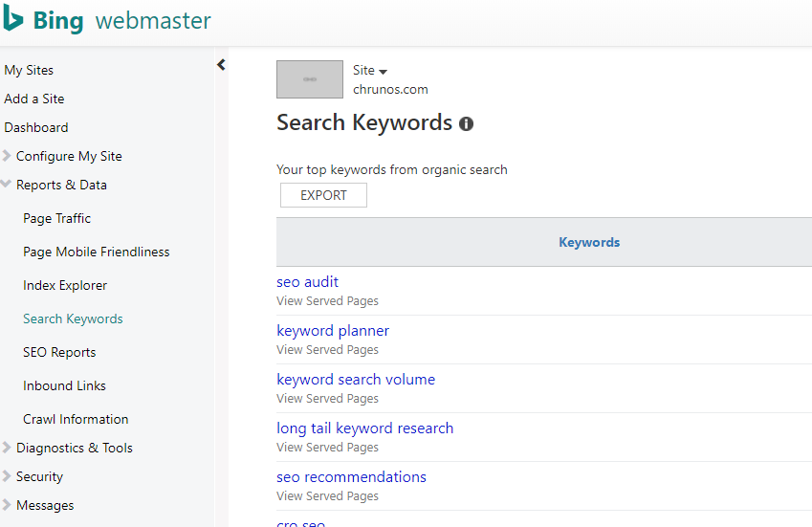
Task: View Served Pages for keyword planner
Action: (327, 349)
